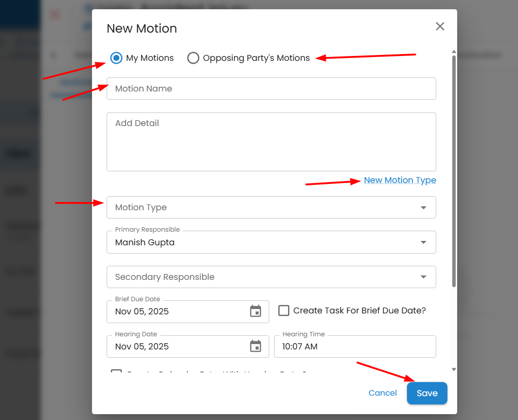The width and height of the screenshot is (518, 420).
Task: Choose Opposing Party's Motions option
Action: (x=193, y=58)
